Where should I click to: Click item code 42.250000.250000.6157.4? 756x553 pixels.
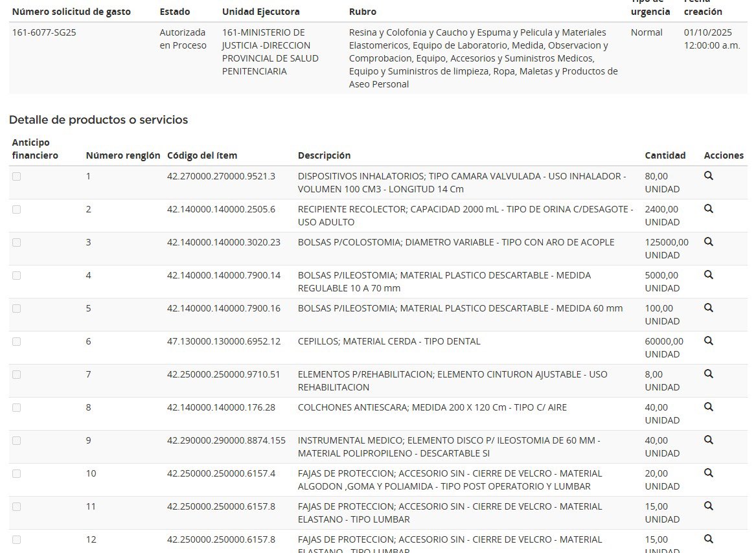pos(221,473)
